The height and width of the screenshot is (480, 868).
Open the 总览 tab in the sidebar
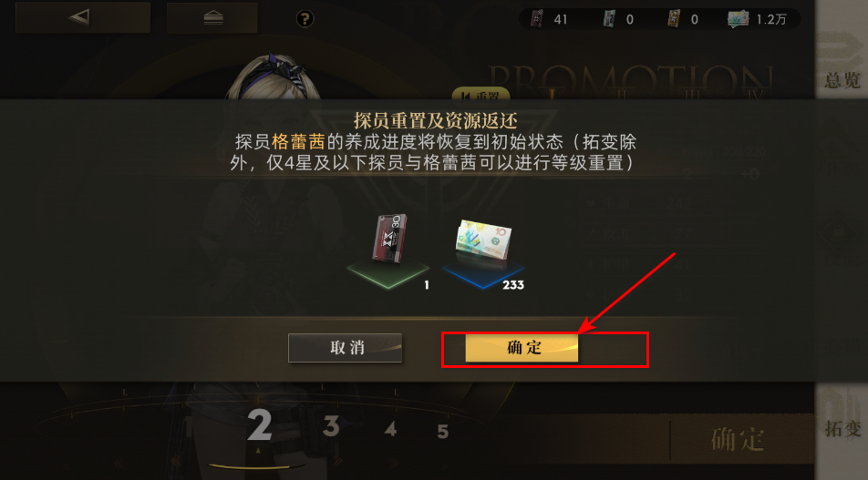coord(842,81)
